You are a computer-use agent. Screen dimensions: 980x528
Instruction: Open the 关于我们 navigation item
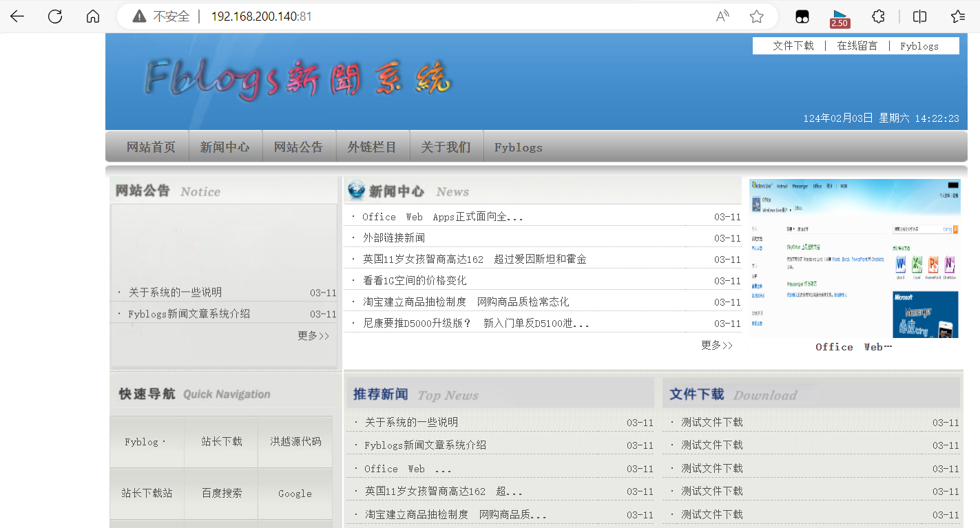(446, 146)
